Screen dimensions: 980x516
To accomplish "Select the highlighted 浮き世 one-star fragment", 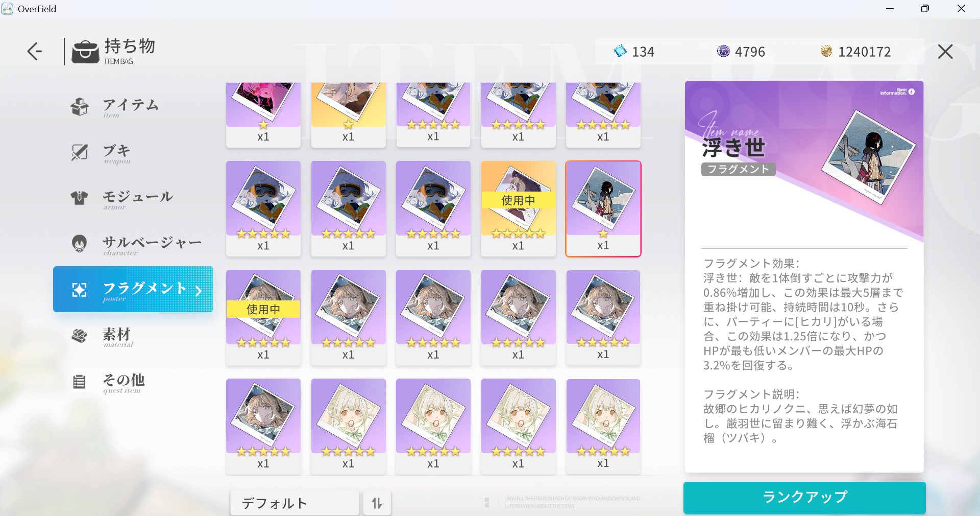I will point(603,208).
